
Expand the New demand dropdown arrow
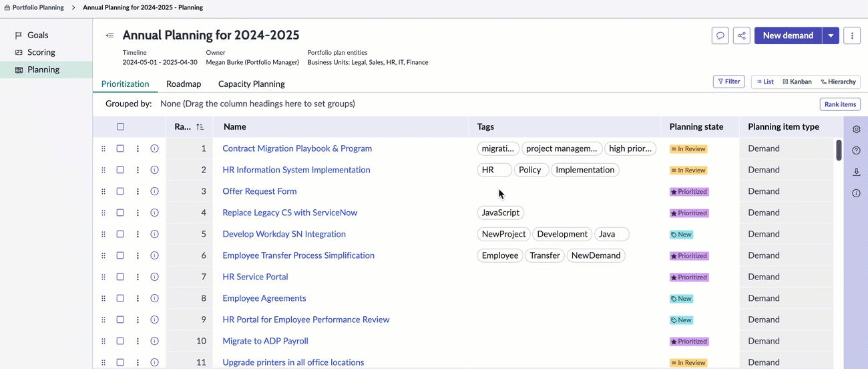[831, 35]
